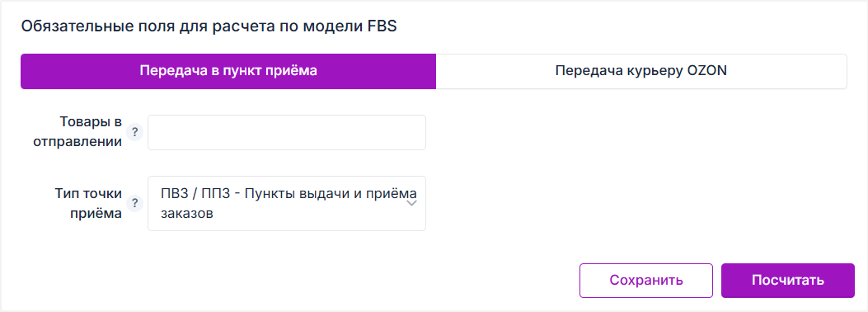Save the settings with the outlined purple button

click(x=646, y=281)
